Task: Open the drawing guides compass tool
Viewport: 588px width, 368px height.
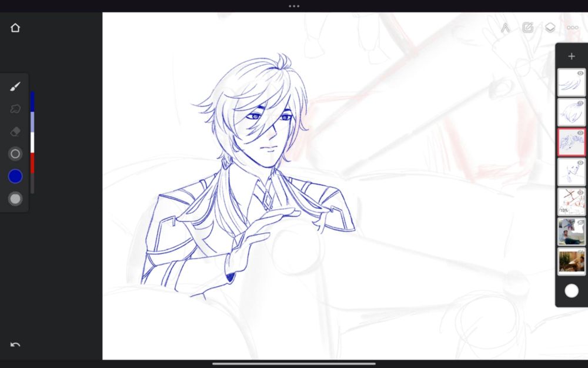Action: [506, 28]
